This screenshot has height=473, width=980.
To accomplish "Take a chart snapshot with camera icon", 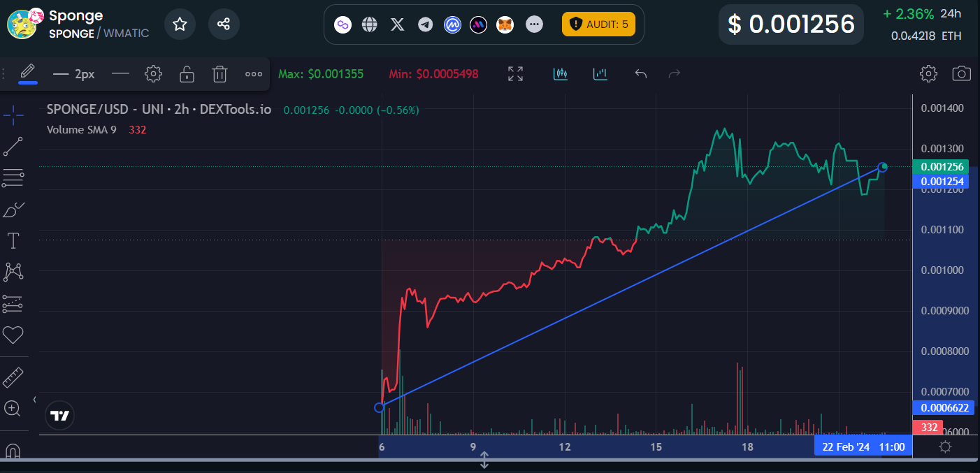I will point(962,73).
